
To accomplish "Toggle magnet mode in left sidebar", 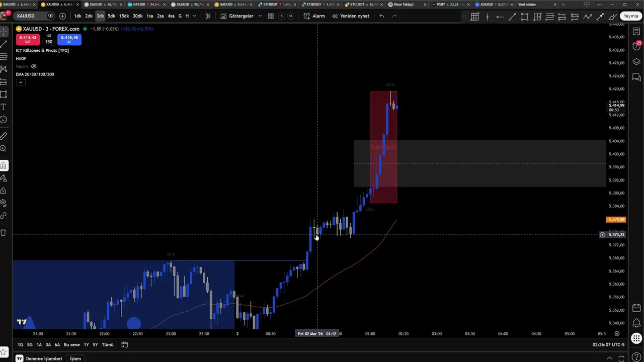I will point(4,165).
